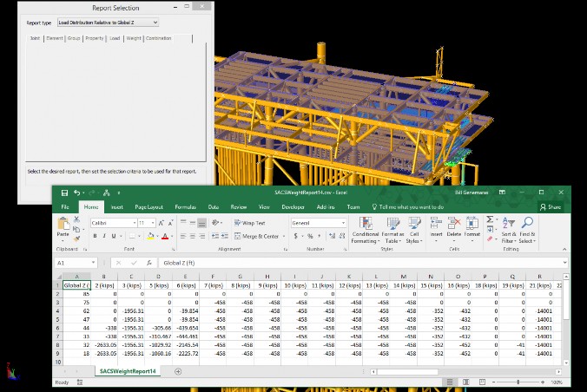Click the Increase Font Size icon
The height and width of the screenshot is (392, 587).
pos(161,223)
